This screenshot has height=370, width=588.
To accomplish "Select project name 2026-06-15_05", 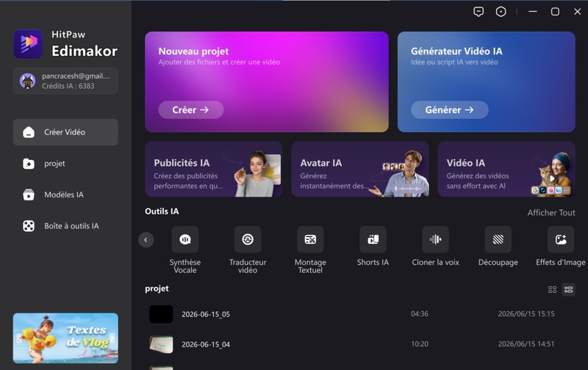I will click(x=206, y=314).
